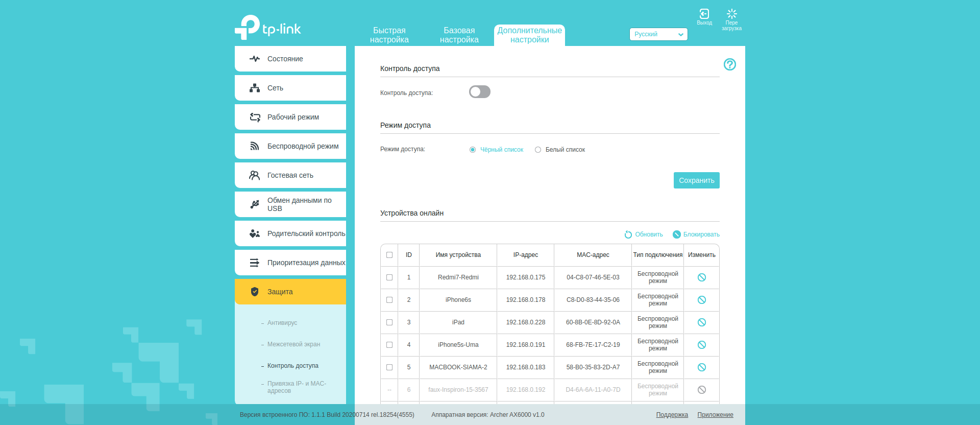The width and height of the screenshot is (980, 425).
Task: Click block icon for iPad row
Action: [x=702, y=322]
